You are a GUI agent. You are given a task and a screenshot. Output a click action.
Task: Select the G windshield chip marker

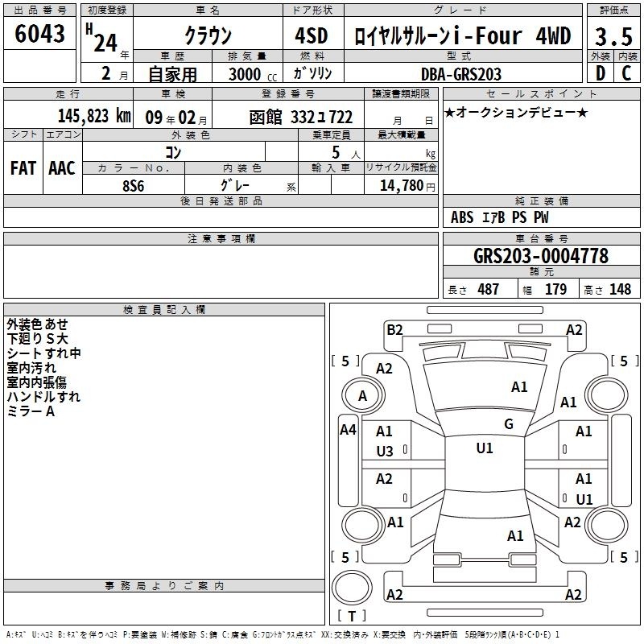[x=509, y=424]
